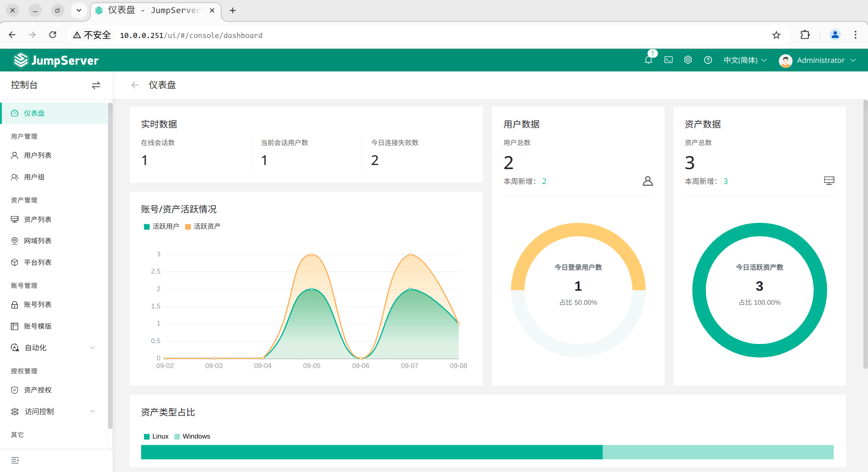Click the Administrator avatar image

786,61
